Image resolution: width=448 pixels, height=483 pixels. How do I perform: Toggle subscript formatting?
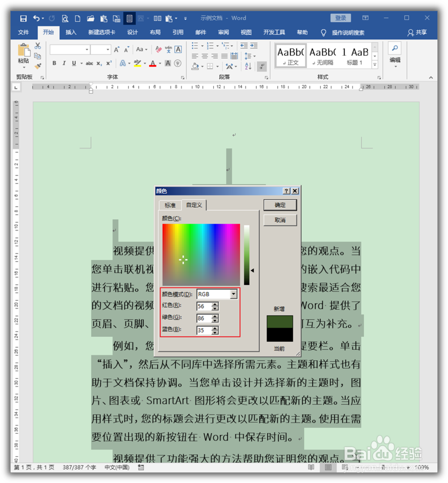tap(99, 63)
